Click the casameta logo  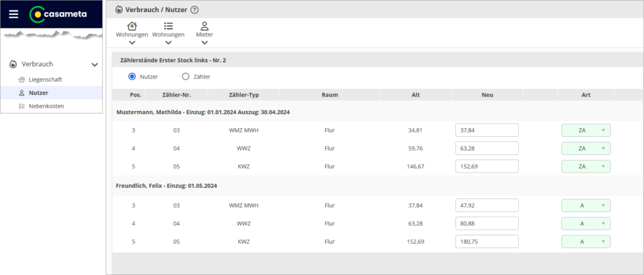(x=58, y=14)
